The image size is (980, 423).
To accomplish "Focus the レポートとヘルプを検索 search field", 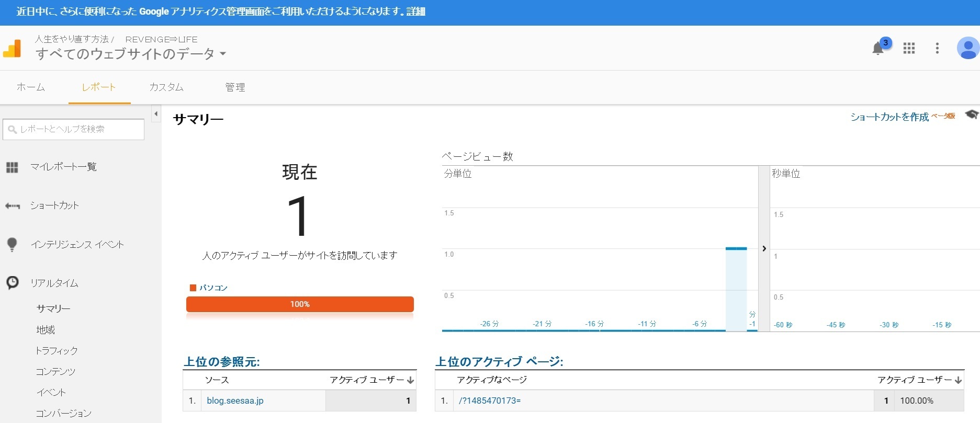I will (73, 129).
